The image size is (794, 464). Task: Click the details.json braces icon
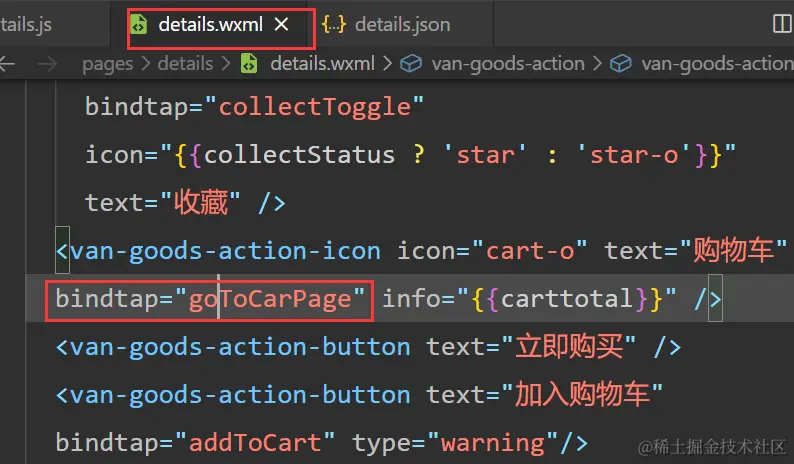pyautogui.click(x=334, y=24)
